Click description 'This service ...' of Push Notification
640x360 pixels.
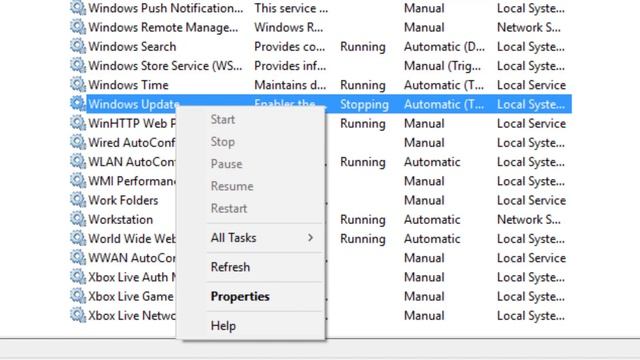tap(291, 8)
